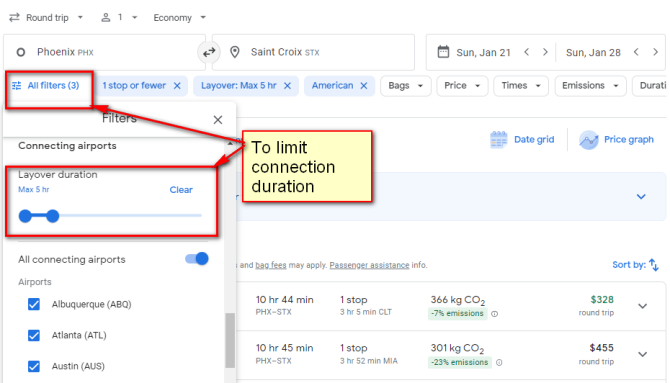
Task: Click the 3 hr 5 min CLT layover text
Action: point(366,312)
